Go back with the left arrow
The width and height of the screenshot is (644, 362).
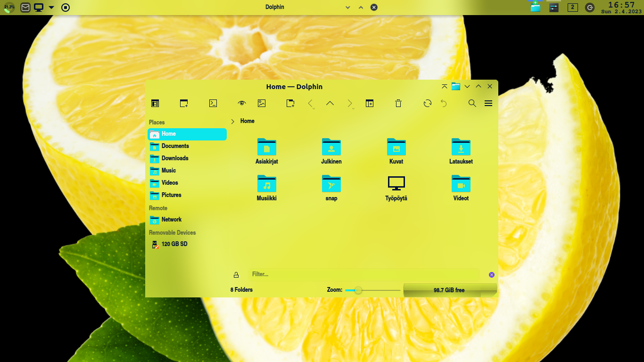tap(310, 103)
